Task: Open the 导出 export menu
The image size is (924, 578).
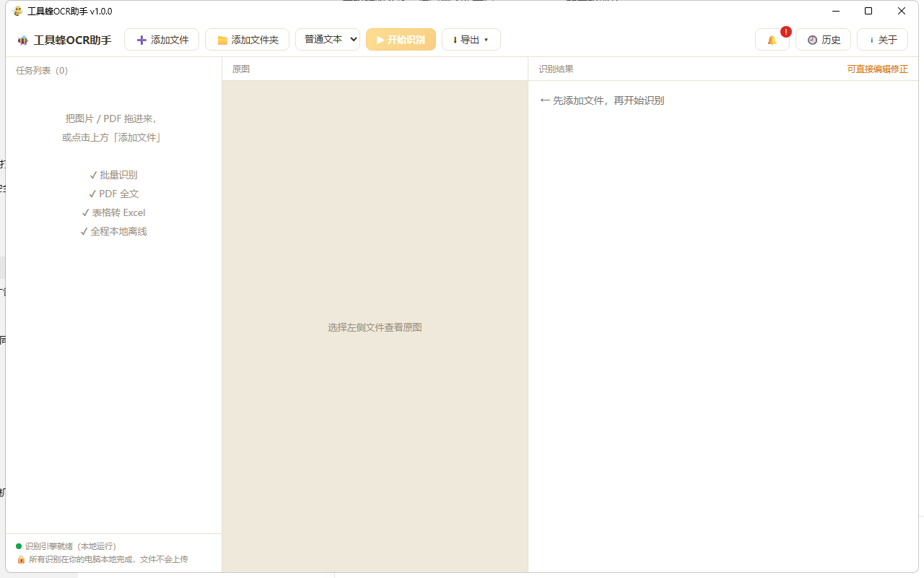Action: pyautogui.click(x=471, y=40)
